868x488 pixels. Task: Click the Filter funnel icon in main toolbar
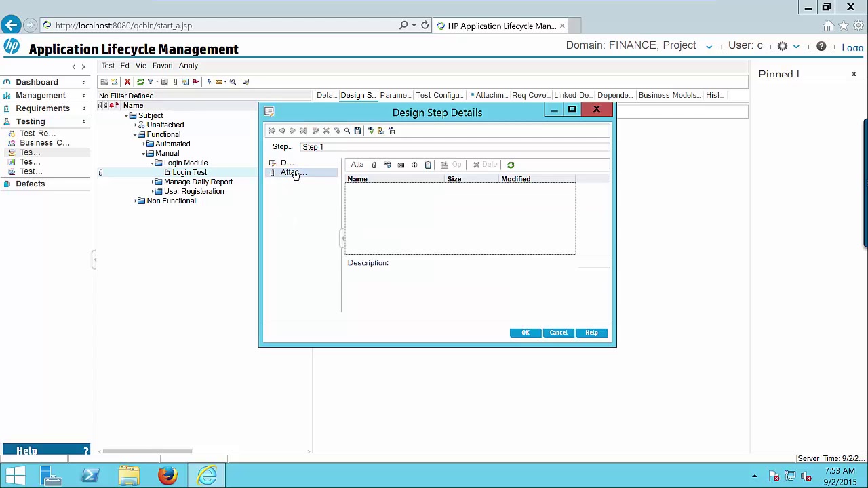151,82
